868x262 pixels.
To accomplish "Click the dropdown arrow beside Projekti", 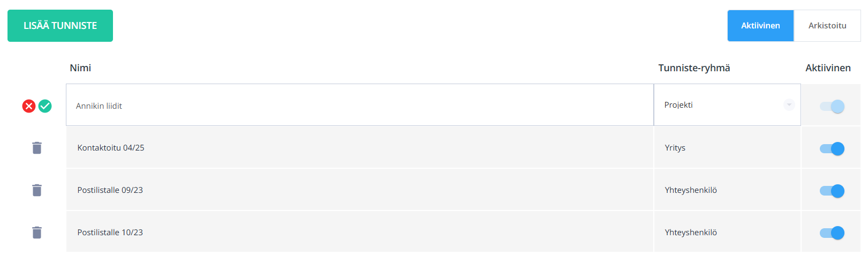I will click(x=789, y=104).
